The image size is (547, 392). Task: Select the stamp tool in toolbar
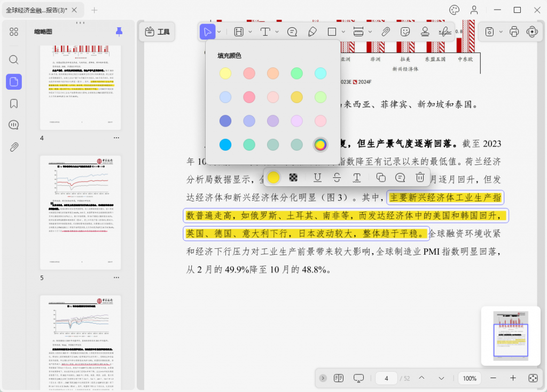click(x=425, y=32)
